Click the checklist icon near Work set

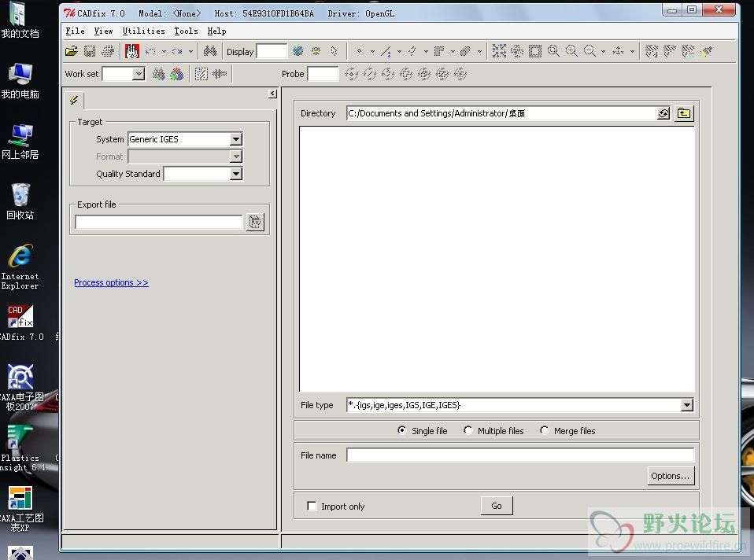click(x=201, y=74)
